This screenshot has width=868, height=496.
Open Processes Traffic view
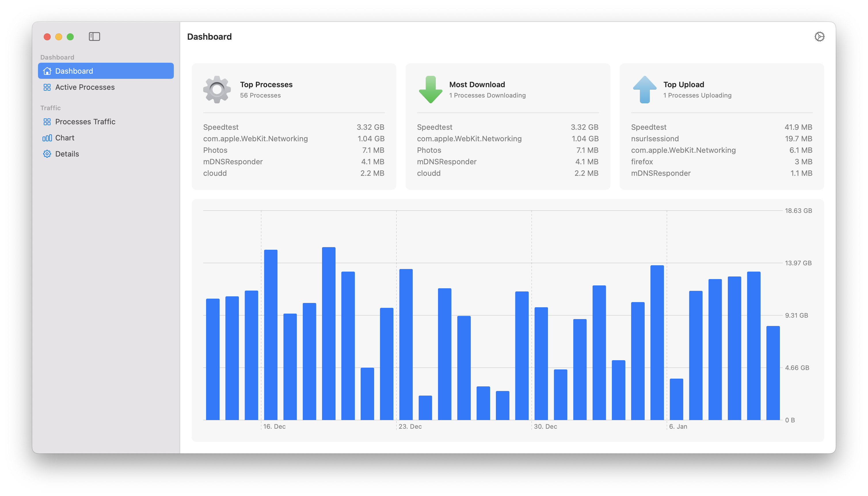point(106,122)
